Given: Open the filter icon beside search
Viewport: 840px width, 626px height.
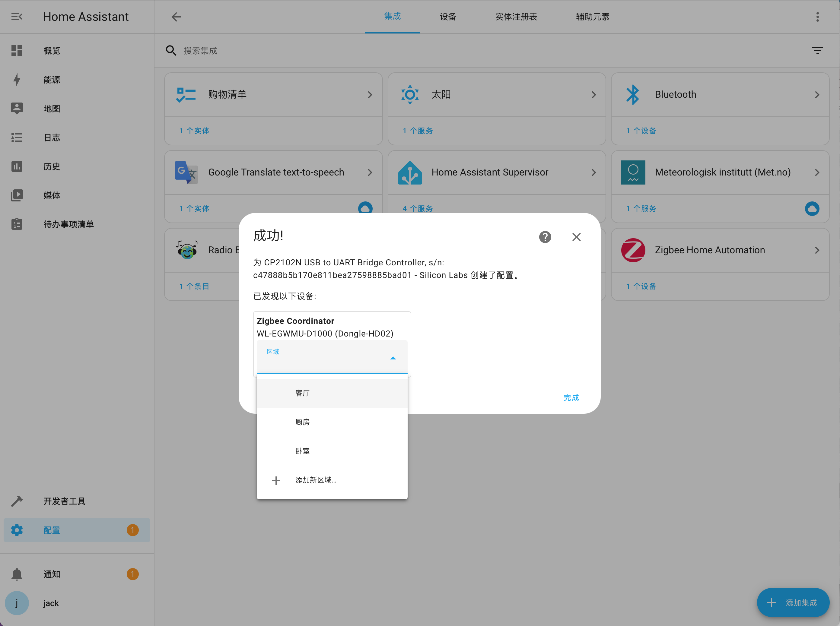Looking at the screenshot, I should coord(817,50).
